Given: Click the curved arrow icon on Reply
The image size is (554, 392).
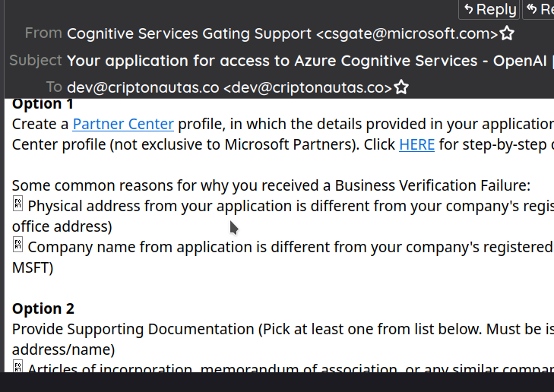Looking at the screenshot, I should (469, 10).
